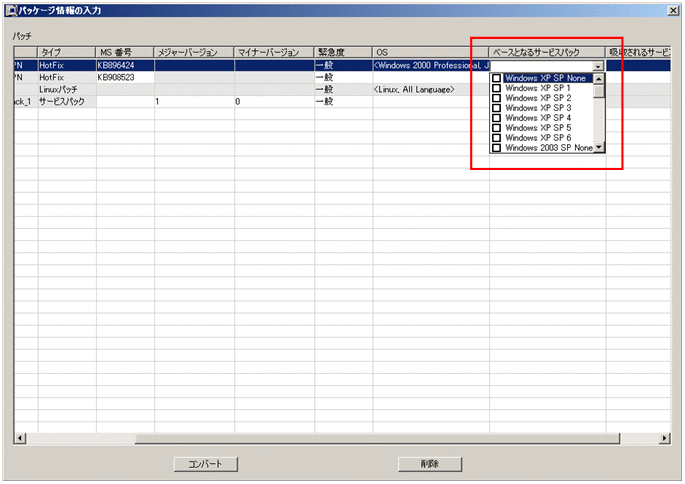The width and height of the screenshot is (685, 484).
Task: Close the パッケージ情報の入力 dialog
Action: click(x=673, y=10)
